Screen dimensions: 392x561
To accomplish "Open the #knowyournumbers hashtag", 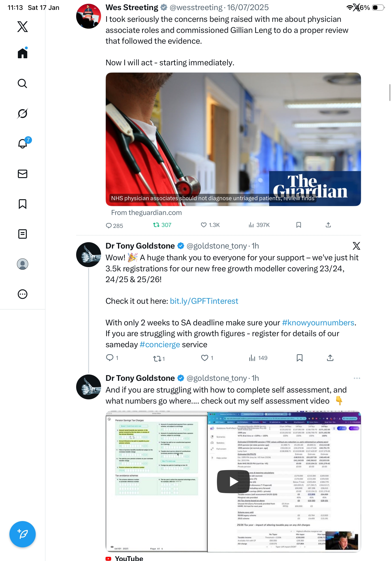I will click(318, 323).
